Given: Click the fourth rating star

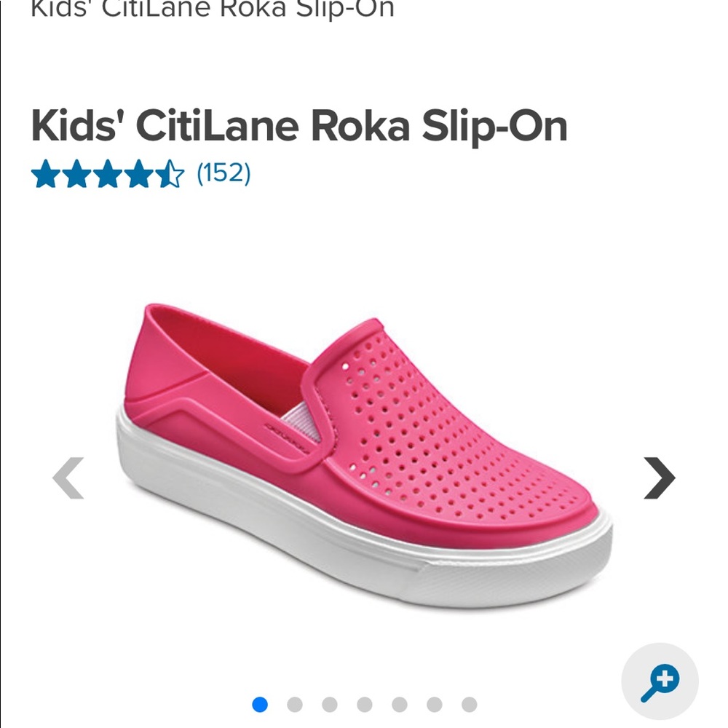Looking at the screenshot, I should click(138, 173).
